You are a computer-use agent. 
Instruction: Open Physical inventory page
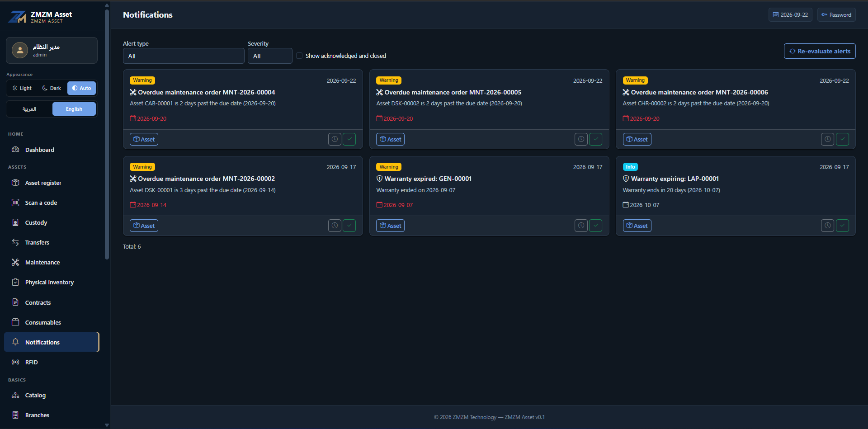coord(52,282)
